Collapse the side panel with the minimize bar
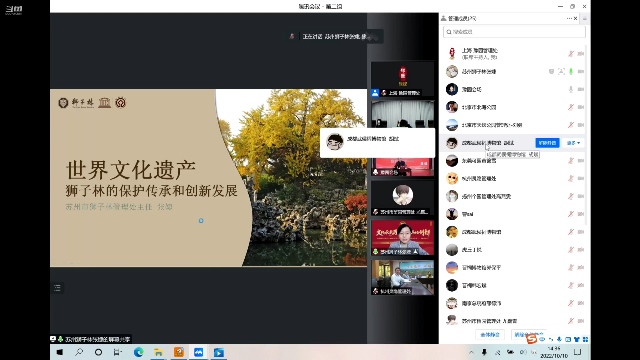 point(584,19)
